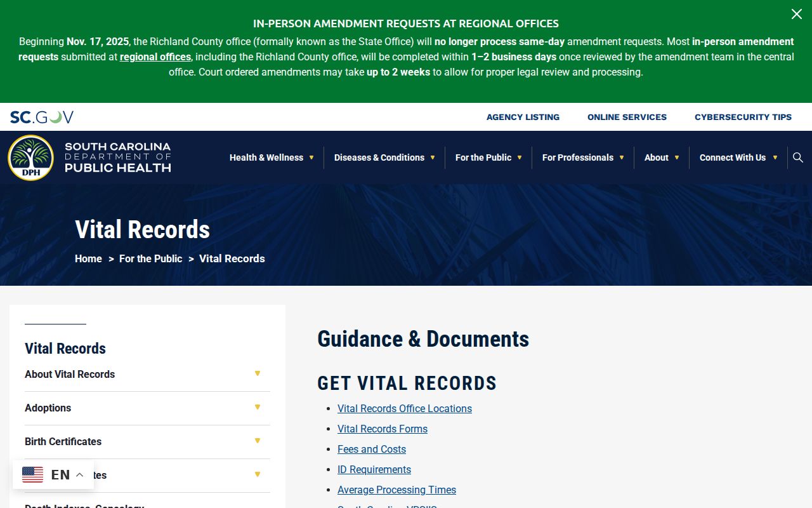Click the Guidance & Documents heading
Screen dimensions: 812x508
[x=423, y=338]
